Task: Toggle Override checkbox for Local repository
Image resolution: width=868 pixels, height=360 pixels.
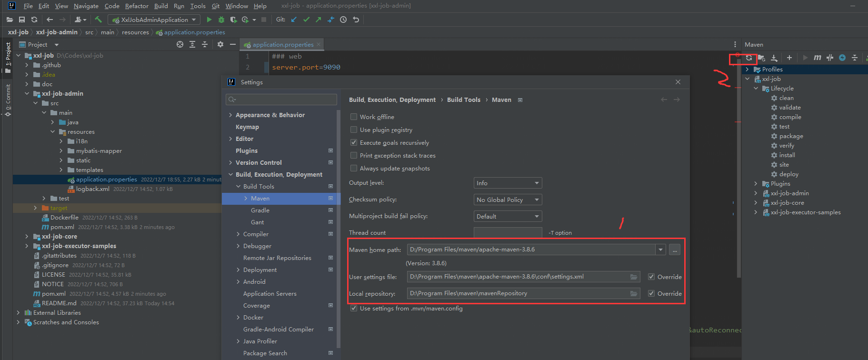Action: click(651, 293)
